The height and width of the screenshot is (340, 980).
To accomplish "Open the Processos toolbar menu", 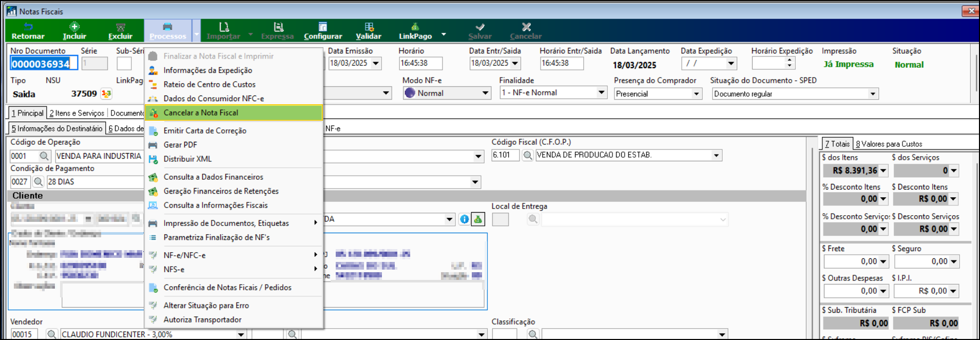I will point(167,31).
